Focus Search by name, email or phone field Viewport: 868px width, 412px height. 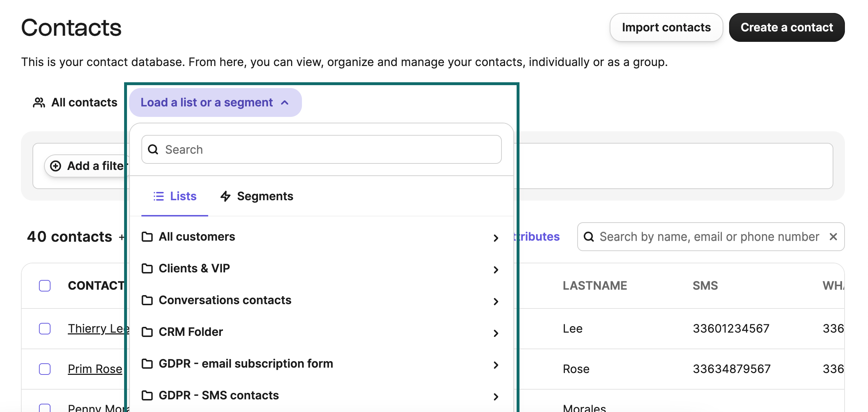coord(711,237)
